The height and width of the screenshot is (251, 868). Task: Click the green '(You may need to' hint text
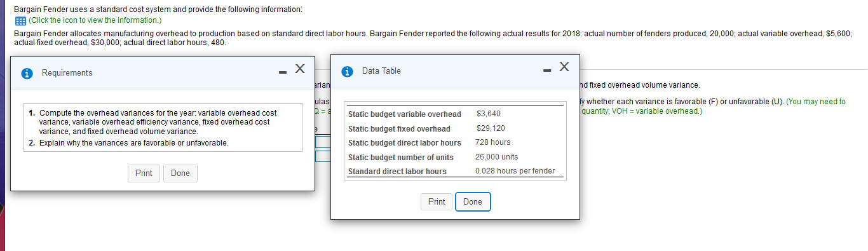(x=816, y=102)
